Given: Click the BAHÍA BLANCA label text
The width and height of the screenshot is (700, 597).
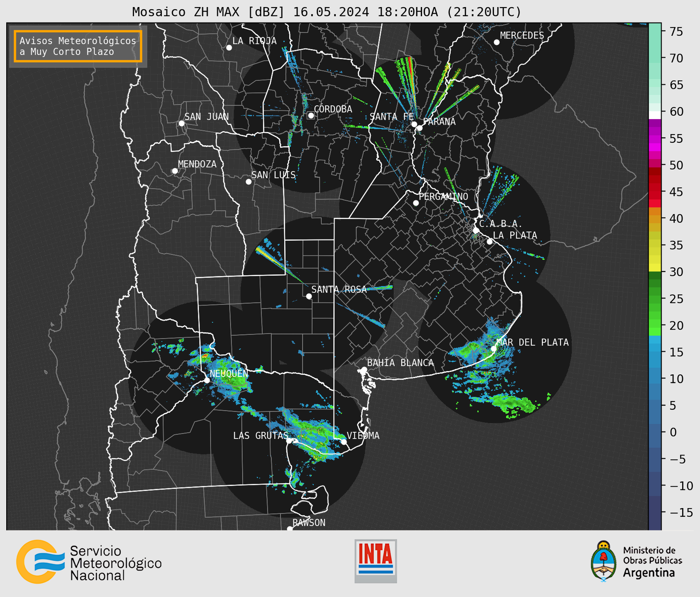Looking at the screenshot, I should coord(400,363).
